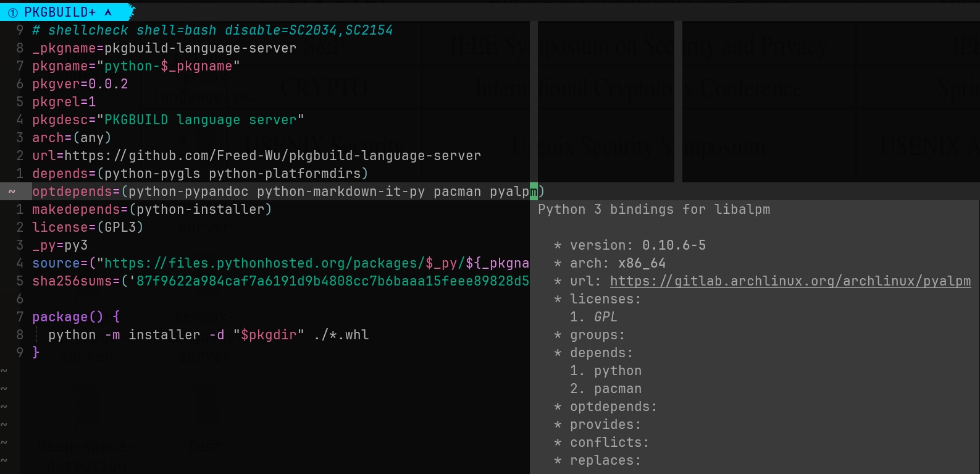The width and height of the screenshot is (980, 474).
Task: Click the tilde sign marker on the current line
Action: [12, 192]
